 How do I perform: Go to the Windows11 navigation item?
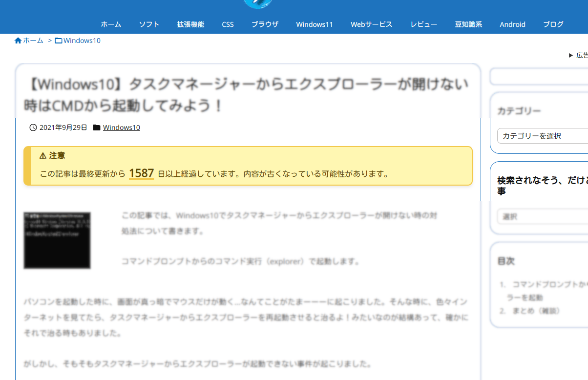click(315, 24)
